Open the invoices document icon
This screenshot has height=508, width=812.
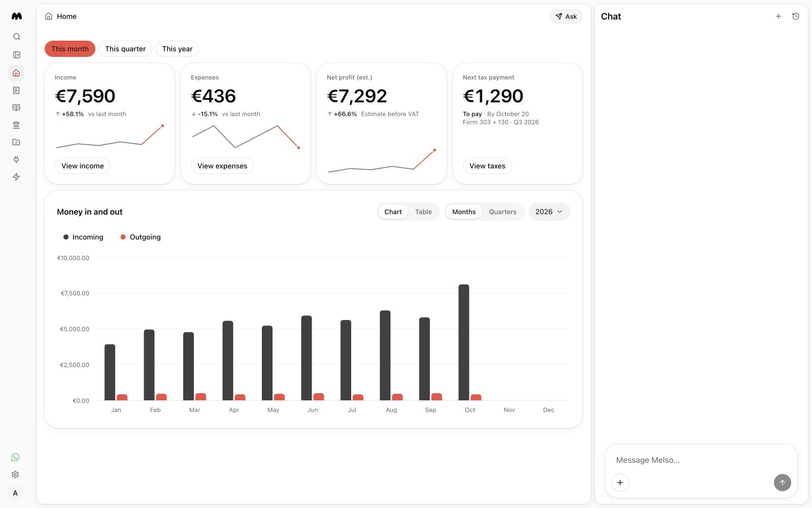[16, 90]
